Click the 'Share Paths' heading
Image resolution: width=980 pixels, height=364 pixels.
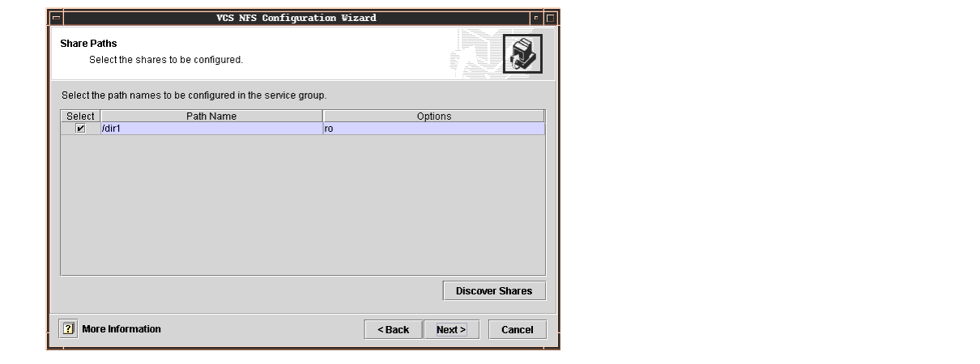click(88, 44)
